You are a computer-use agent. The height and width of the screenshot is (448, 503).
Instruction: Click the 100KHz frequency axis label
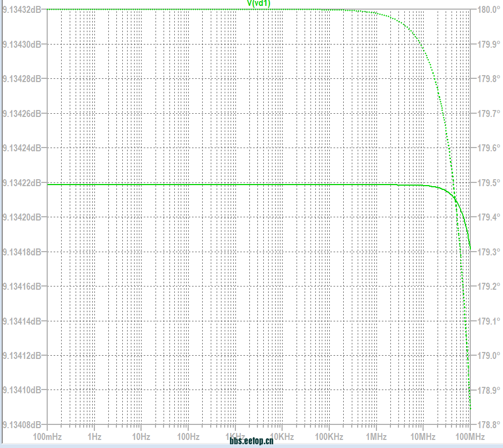tap(329, 437)
